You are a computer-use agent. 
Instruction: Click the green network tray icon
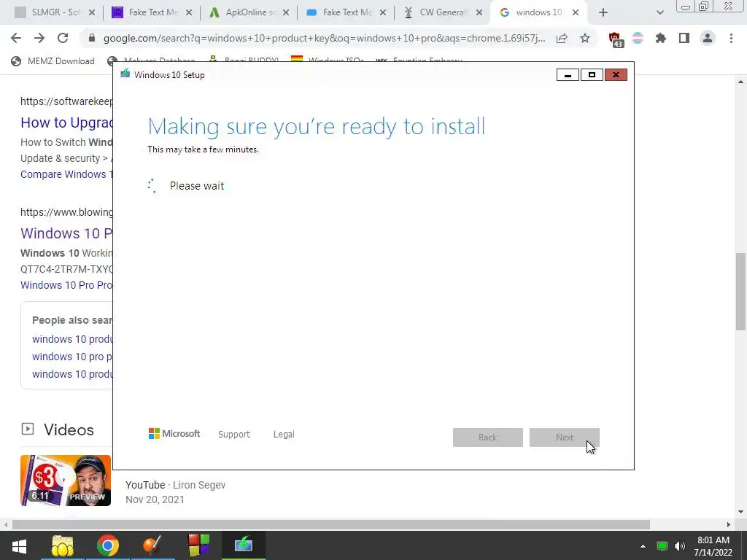662,546
